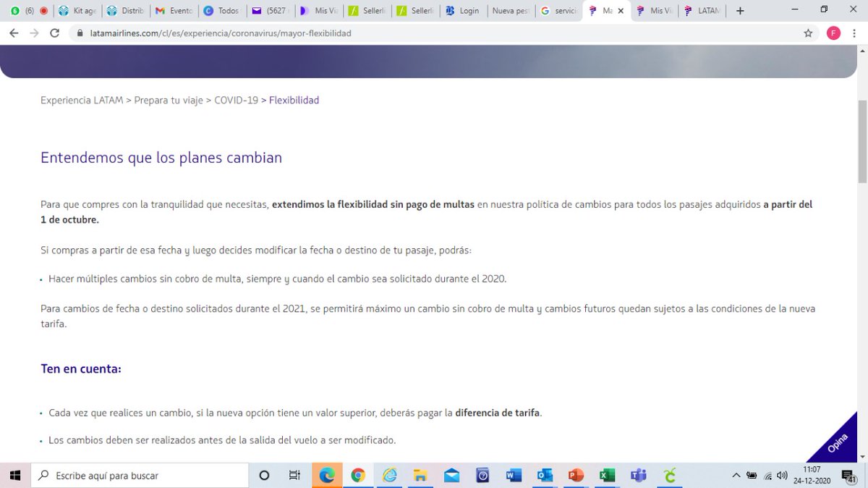Open Microsoft Edge from taskbar
This screenshot has width=868, height=488.
pos(327,475)
